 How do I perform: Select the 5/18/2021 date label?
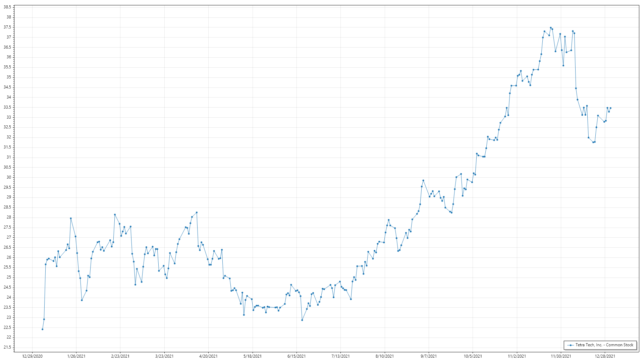click(x=253, y=356)
